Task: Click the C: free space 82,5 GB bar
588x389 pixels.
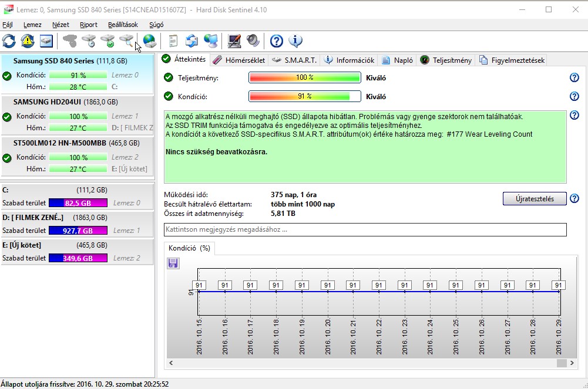Action: coord(78,203)
